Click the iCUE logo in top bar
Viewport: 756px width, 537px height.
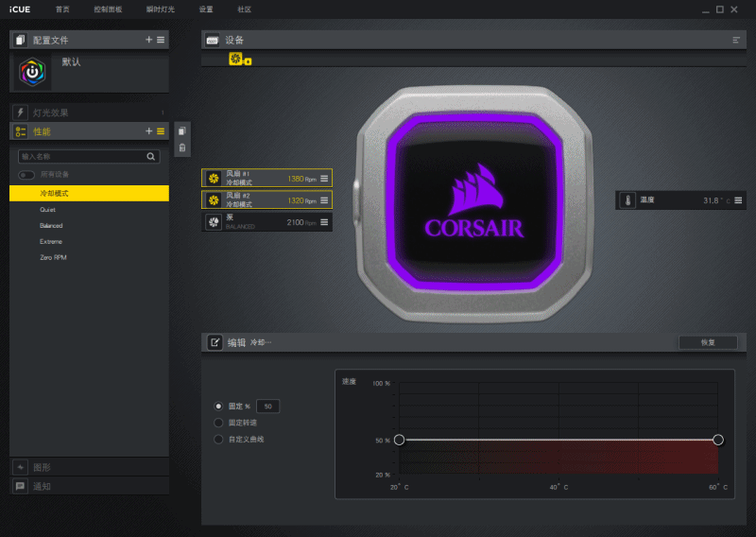pos(19,9)
